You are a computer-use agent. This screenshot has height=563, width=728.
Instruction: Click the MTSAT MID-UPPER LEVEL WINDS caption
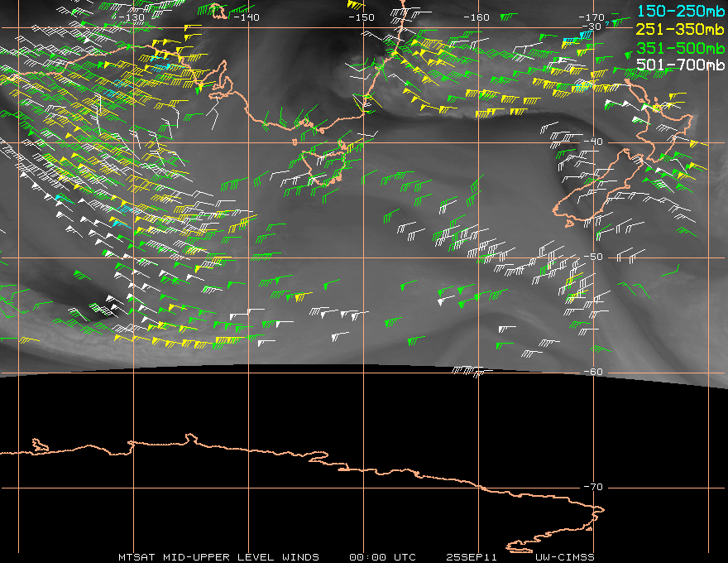(218, 557)
